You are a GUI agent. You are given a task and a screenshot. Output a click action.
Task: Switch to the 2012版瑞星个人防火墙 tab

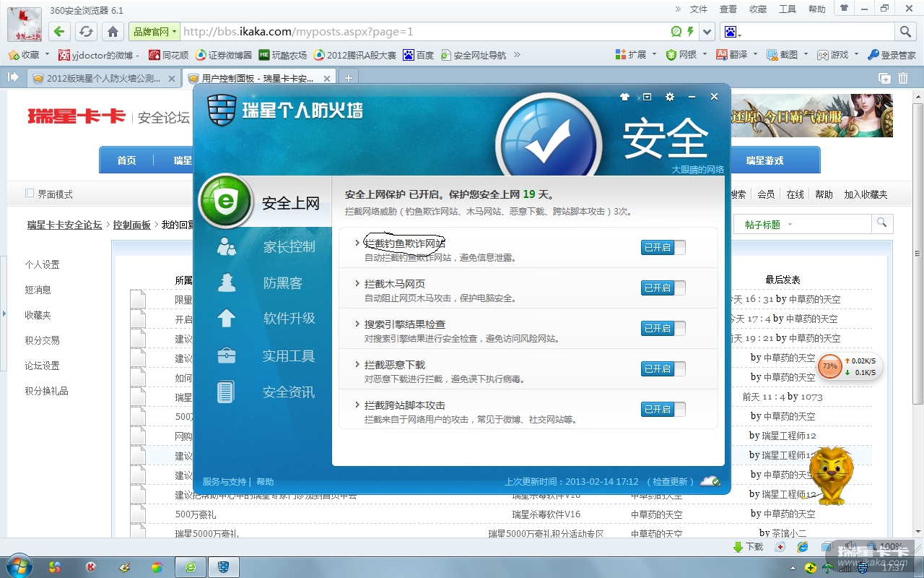104,79
